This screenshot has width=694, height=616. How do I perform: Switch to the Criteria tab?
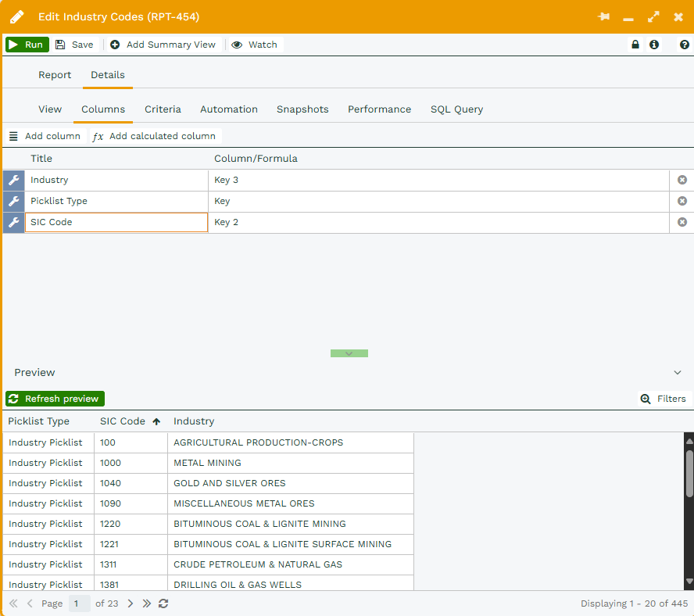tap(163, 109)
